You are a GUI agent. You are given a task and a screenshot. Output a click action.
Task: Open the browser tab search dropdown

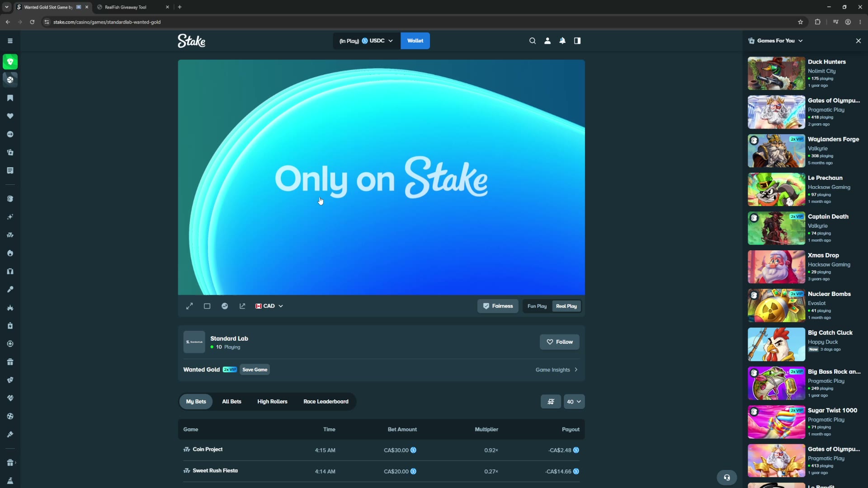7,7
